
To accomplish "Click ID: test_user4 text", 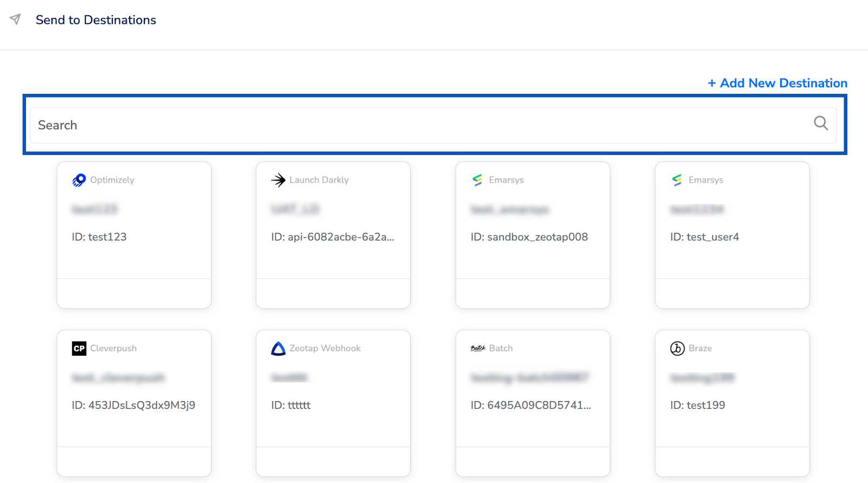I will coord(705,237).
